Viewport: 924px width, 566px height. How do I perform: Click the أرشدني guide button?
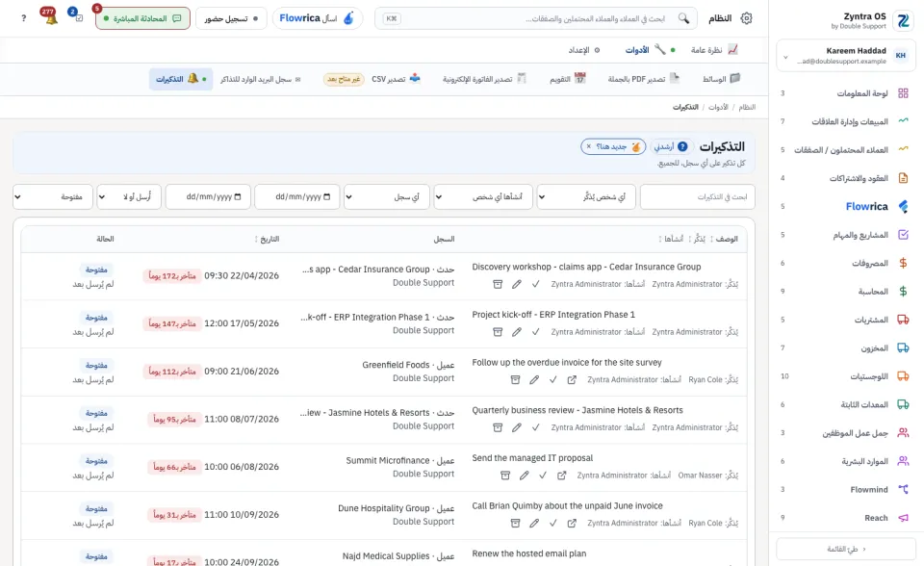(671, 146)
